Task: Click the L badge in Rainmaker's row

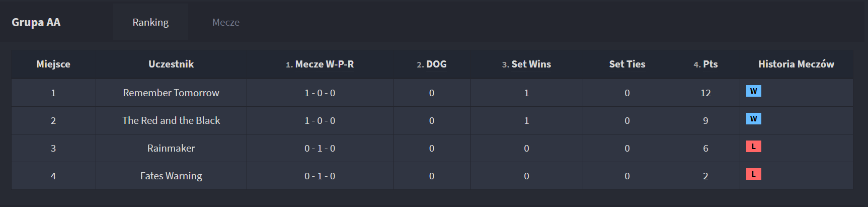Action: click(753, 147)
